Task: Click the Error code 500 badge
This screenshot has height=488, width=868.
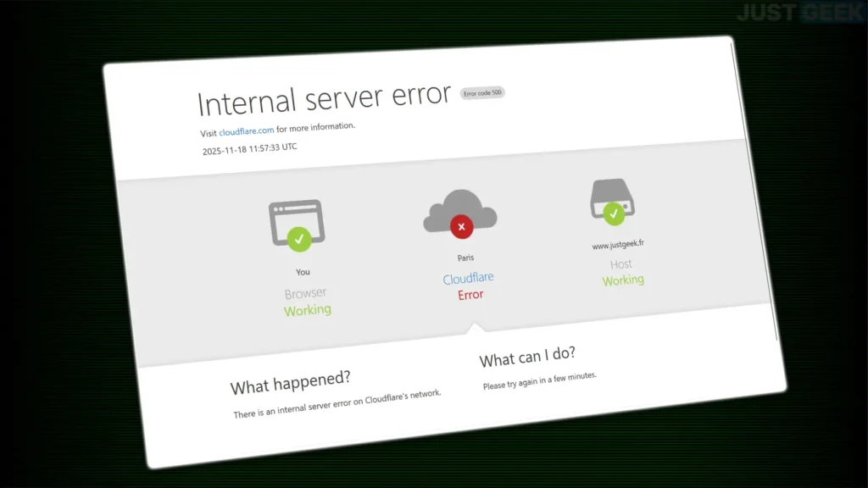Action: click(x=482, y=93)
